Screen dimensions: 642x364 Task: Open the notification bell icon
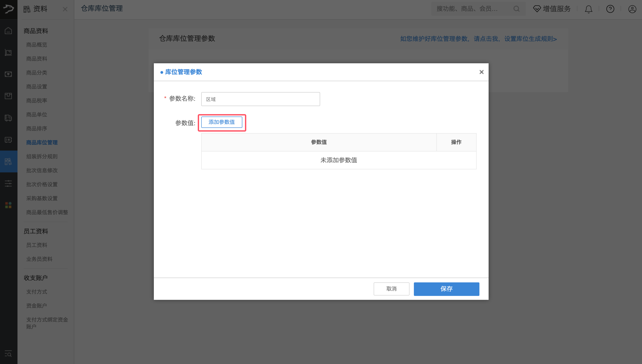tap(588, 9)
